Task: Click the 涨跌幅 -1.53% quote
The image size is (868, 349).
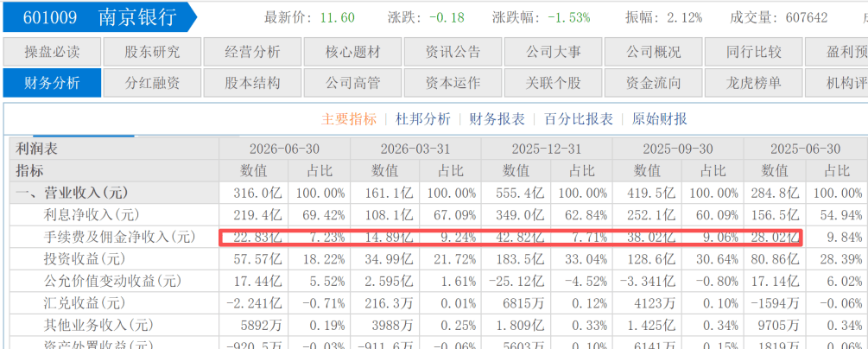Action: (x=541, y=17)
